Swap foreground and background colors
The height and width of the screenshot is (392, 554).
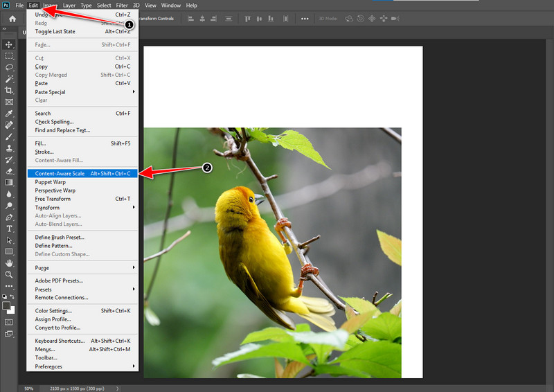click(x=12, y=297)
